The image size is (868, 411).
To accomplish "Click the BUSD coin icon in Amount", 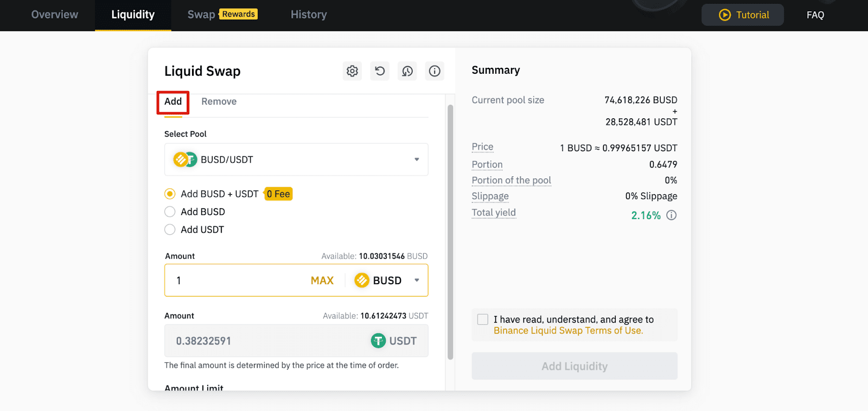I will [x=362, y=280].
